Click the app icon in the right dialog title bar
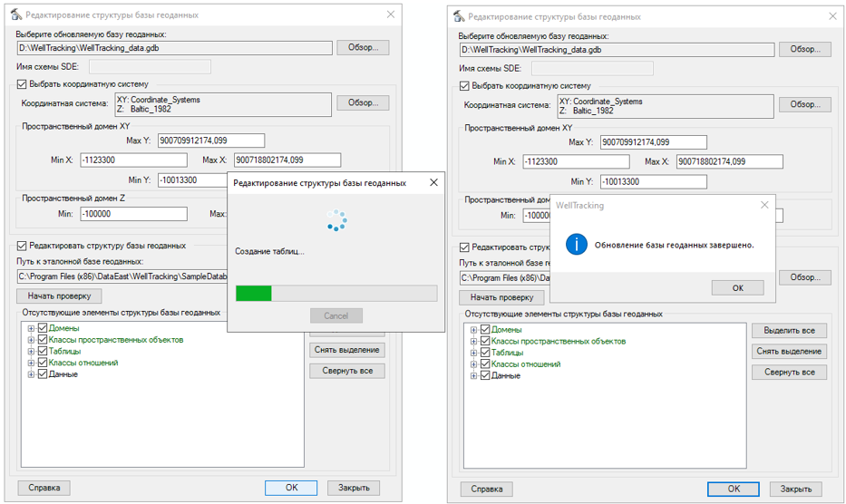846x504 pixels. pyautogui.click(x=459, y=16)
